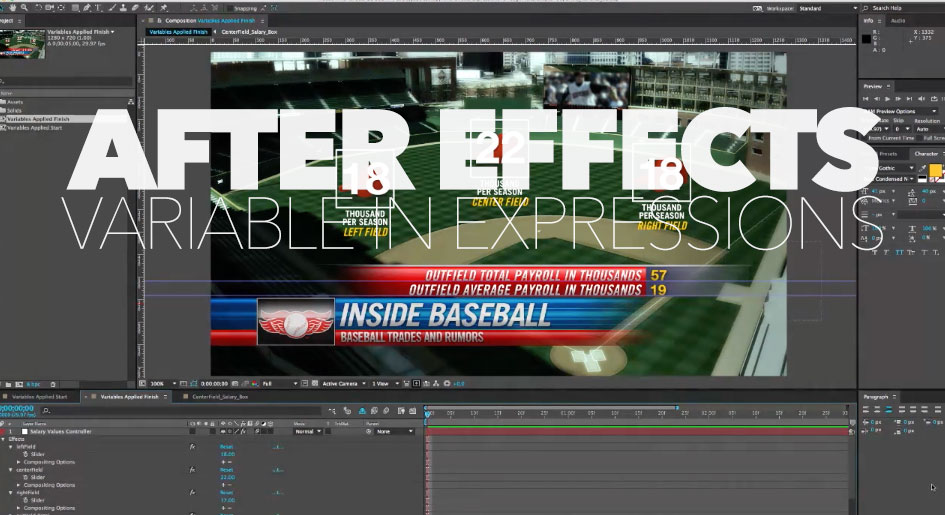Viewport: 945px width, 515px height.
Task: Select the Horizontal Type tool
Action: (x=98, y=8)
